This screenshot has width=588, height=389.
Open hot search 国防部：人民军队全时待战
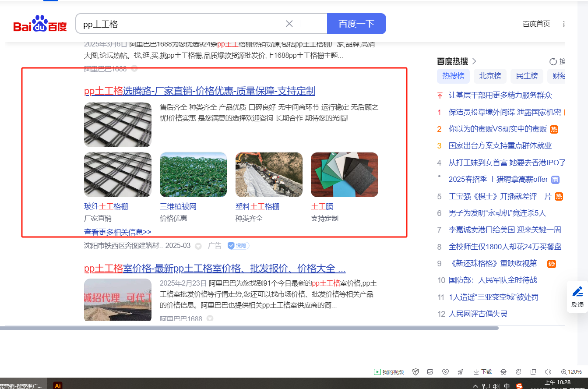pyautogui.click(x=493, y=280)
